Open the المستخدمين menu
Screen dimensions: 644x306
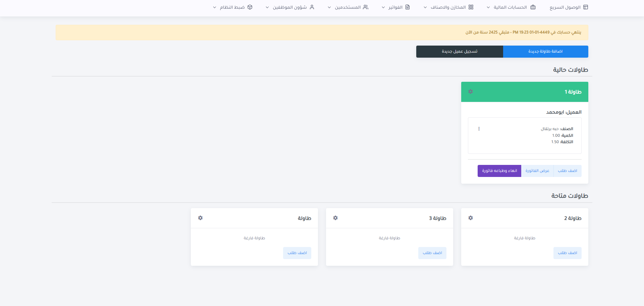(347, 7)
